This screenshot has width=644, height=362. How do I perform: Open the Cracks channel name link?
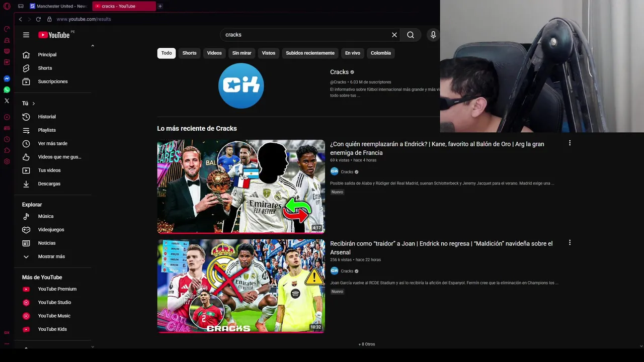point(339,72)
